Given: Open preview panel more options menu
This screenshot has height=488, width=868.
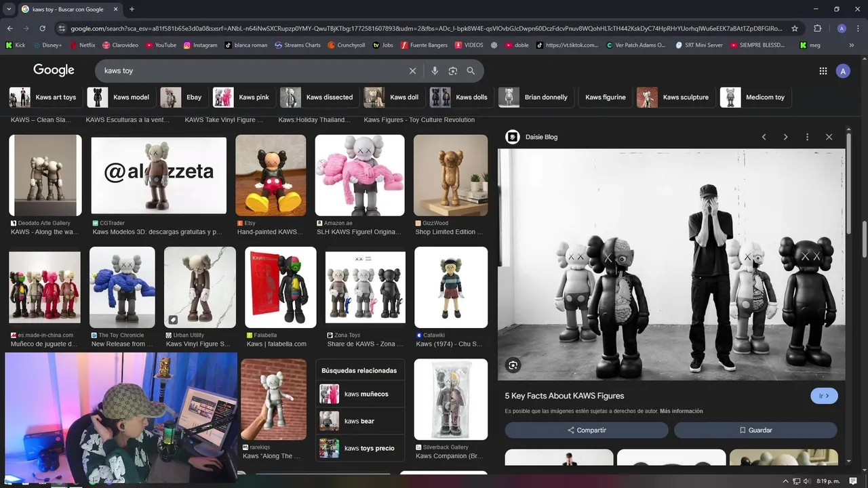Looking at the screenshot, I should tap(807, 137).
